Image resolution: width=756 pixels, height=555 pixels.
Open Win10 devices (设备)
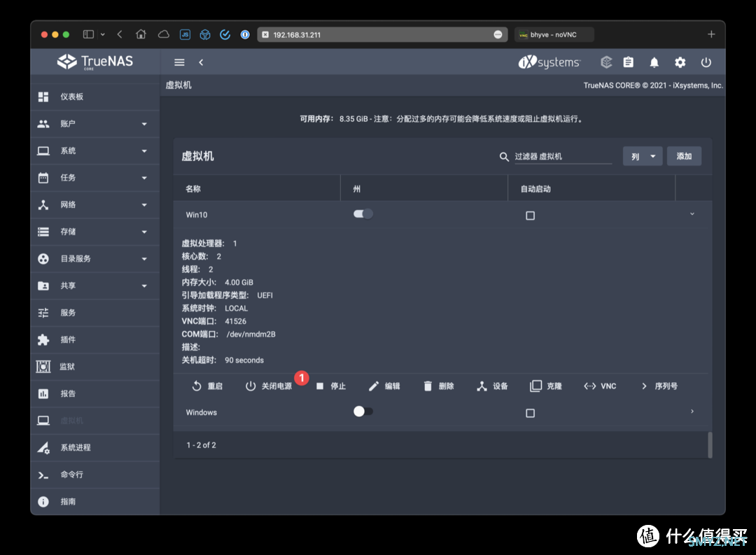tap(492, 386)
